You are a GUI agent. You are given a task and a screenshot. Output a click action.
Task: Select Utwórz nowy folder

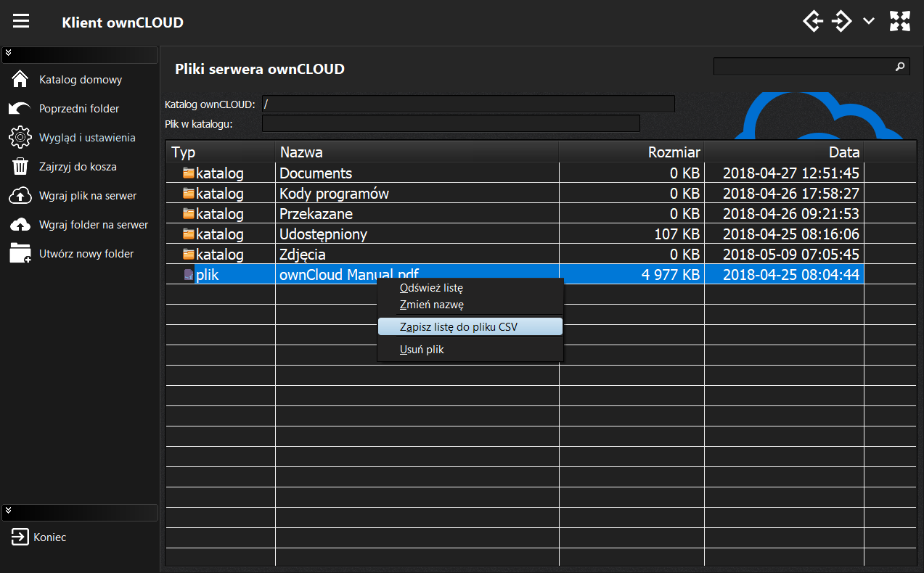(x=86, y=254)
